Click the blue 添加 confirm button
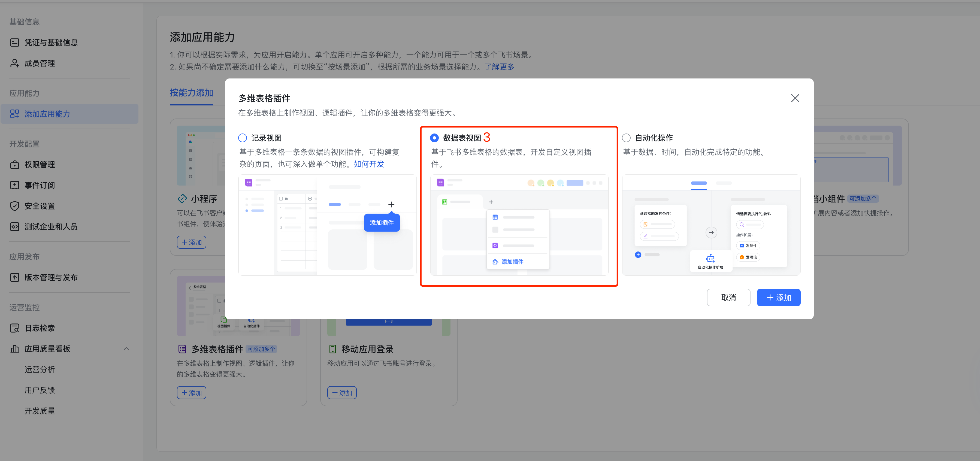 778,298
